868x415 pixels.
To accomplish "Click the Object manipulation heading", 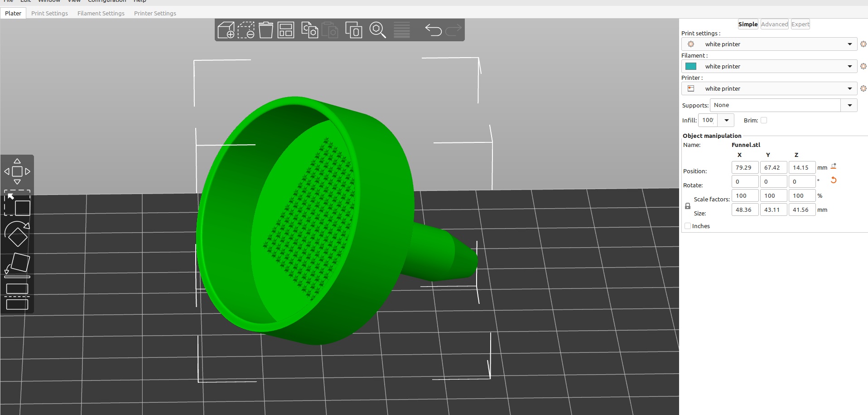I will coord(712,136).
